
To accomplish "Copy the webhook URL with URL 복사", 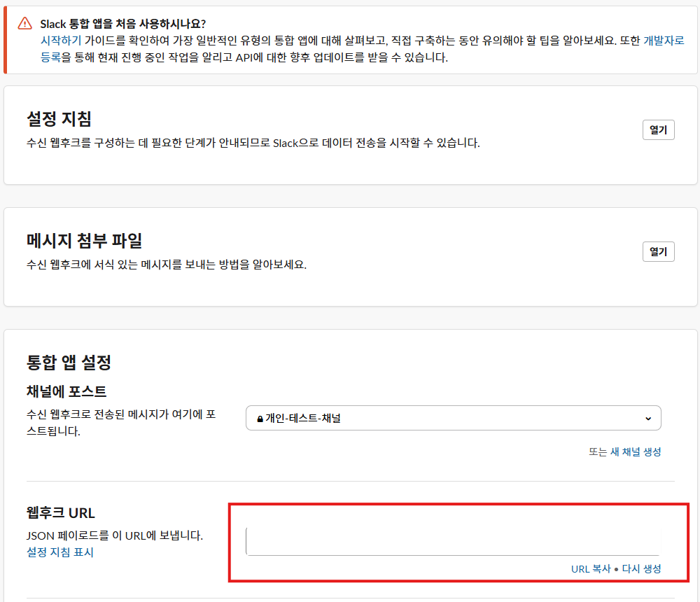I will coord(592,569).
